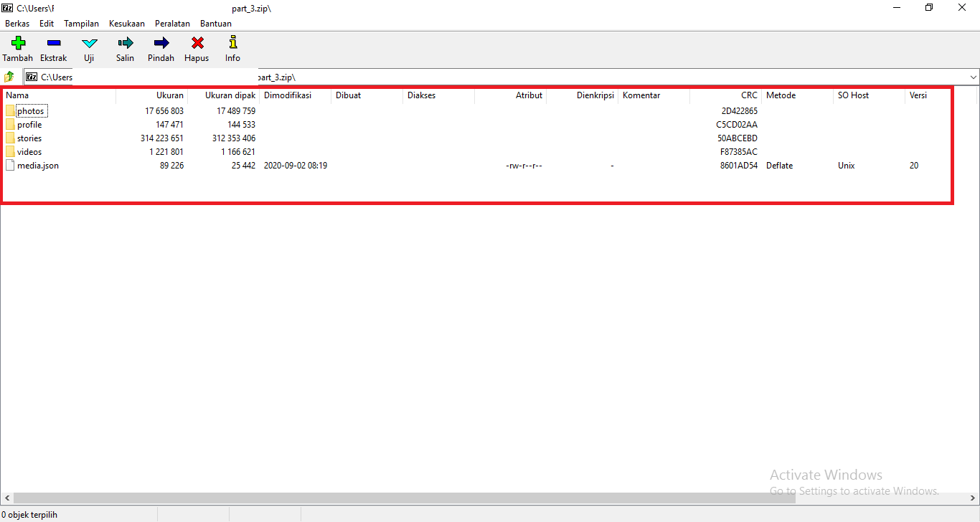Screen dimensions: 980x522
Task: Open the Tampilan menu
Action: (x=82, y=24)
